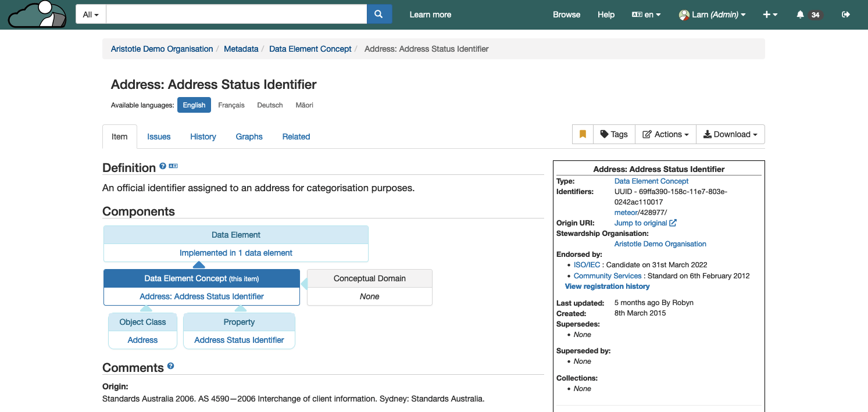Open the All search filter dropdown
This screenshot has width=868, height=412.
tap(91, 15)
